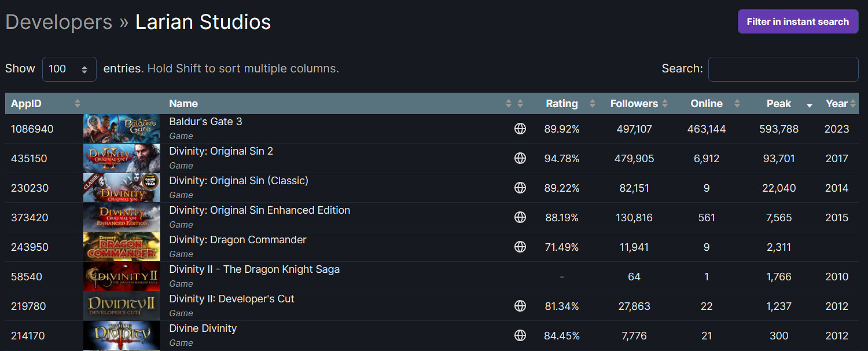Open the Baldur's Gate 3 thumbnail image

coord(122,129)
